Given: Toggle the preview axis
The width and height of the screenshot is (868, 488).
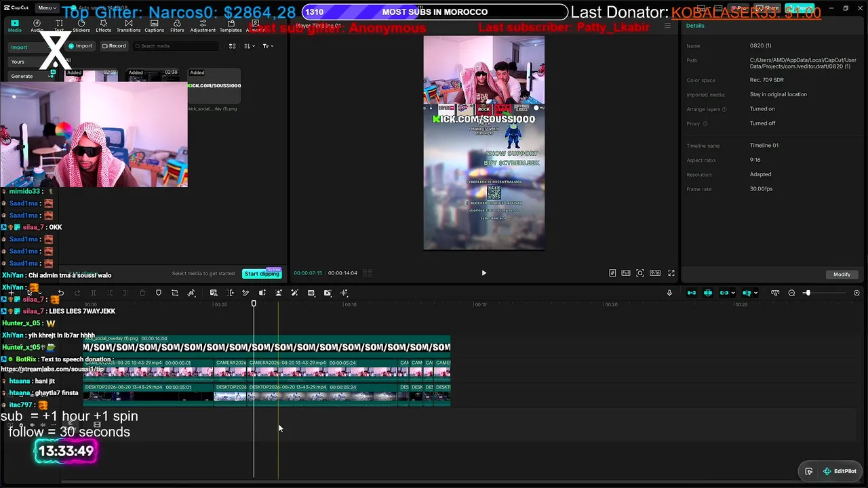Looking at the screenshot, I should pyautogui.click(x=747, y=293).
